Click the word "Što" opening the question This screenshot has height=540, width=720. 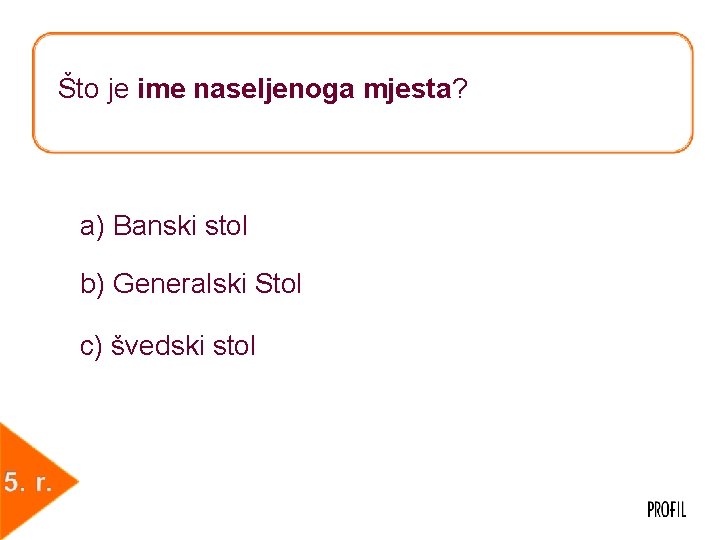[x=79, y=89]
